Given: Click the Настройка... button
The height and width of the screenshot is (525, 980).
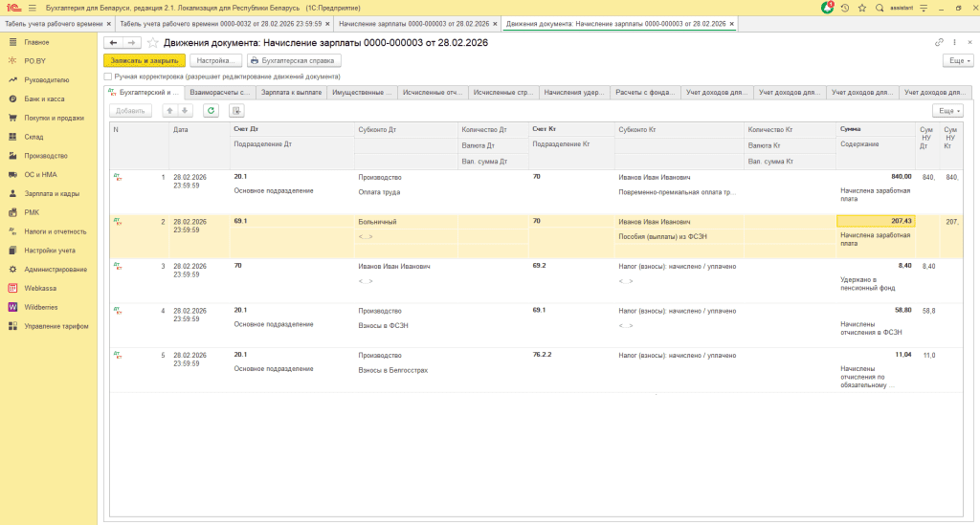Looking at the screenshot, I should [215, 59].
